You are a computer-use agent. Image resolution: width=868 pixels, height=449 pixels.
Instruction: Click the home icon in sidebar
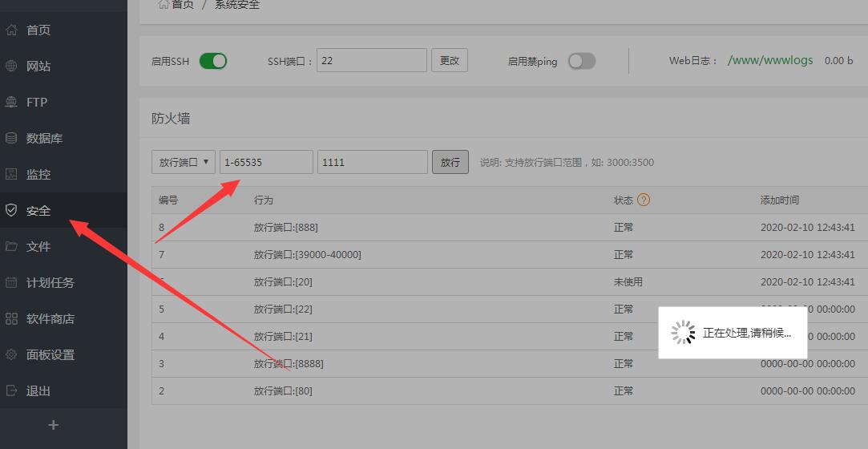pos(11,30)
